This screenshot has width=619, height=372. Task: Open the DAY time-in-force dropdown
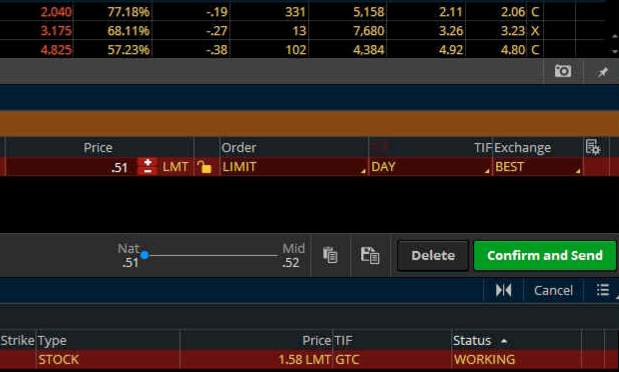pyautogui.click(x=430, y=167)
